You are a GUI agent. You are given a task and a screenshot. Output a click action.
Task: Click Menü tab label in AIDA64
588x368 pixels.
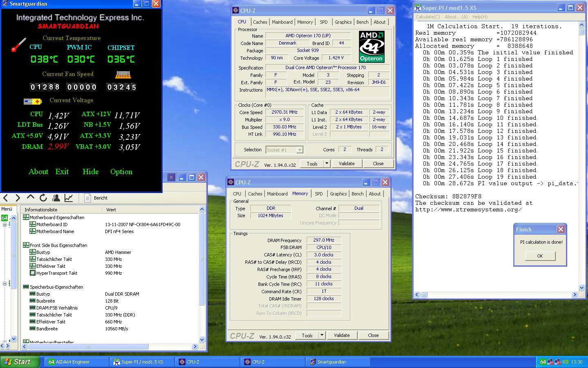[7, 209]
